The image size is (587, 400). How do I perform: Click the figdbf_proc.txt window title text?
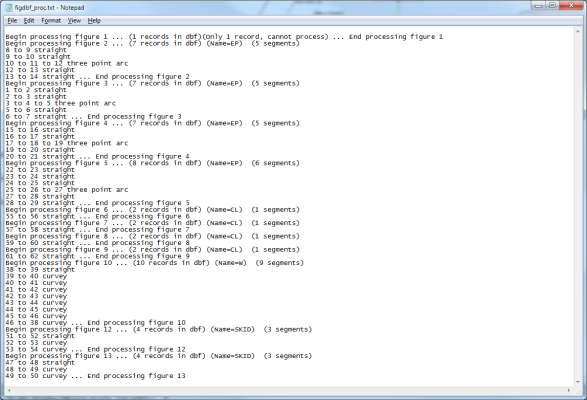tap(49, 7)
